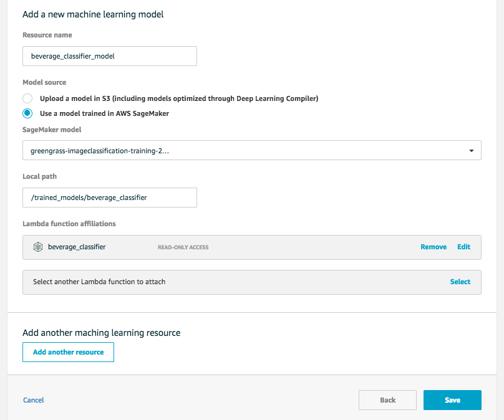504x420 pixels.
Task: Click the SageMaker model dropdown arrow
Action: click(471, 151)
